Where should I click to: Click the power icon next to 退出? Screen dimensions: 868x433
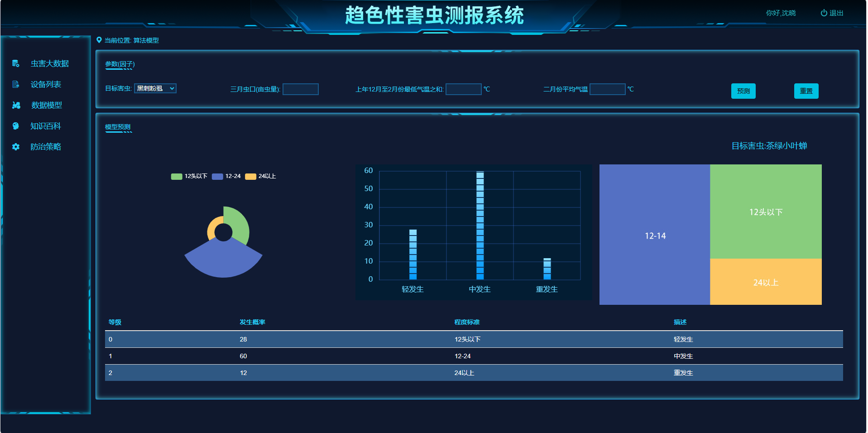(x=824, y=13)
